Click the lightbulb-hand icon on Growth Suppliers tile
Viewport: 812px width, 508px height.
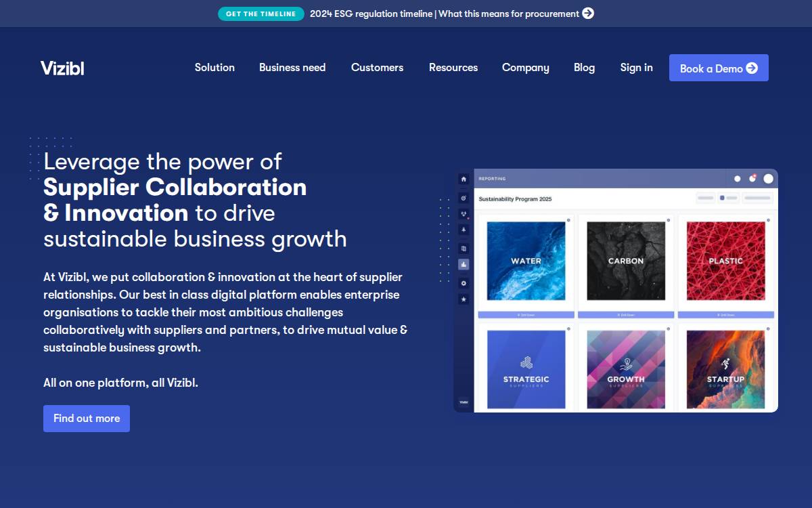(626, 364)
